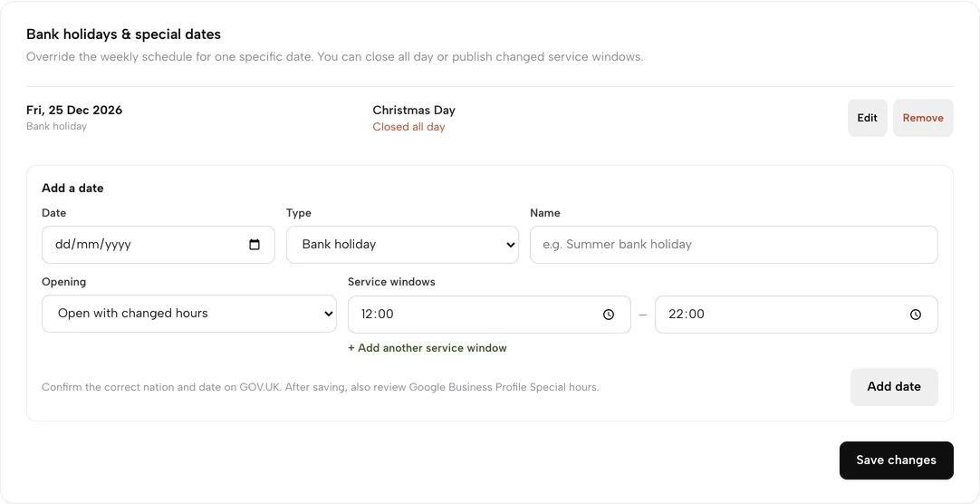Click the Add a date heading
This screenshot has width=980, height=504.
pos(72,188)
